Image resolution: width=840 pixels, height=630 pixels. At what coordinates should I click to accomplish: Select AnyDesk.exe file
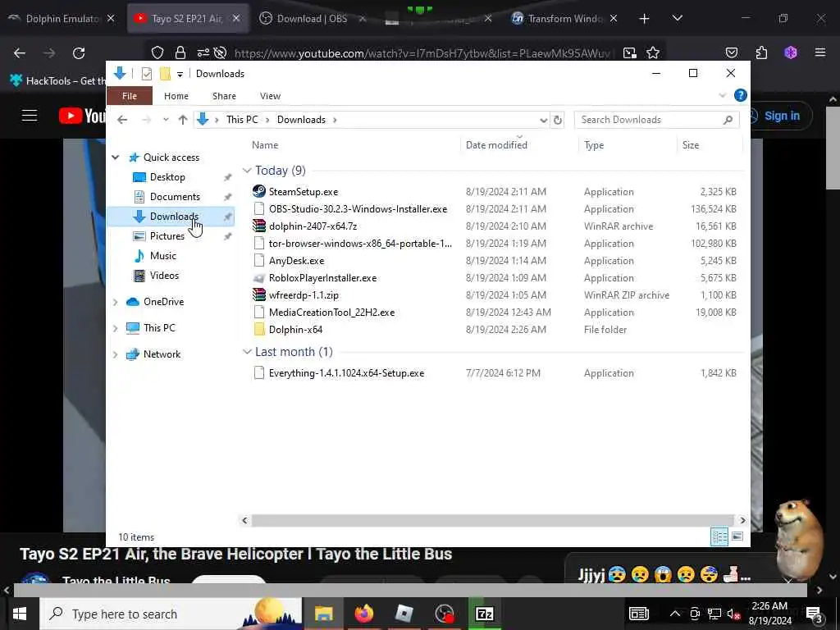[296, 260]
